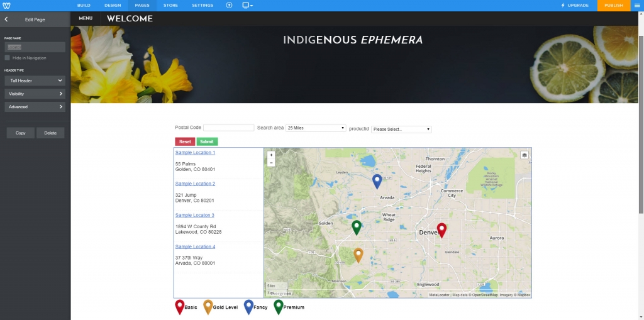This screenshot has height=320, width=644.
Task: Open the device preview switcher icon
Action: 247,5
